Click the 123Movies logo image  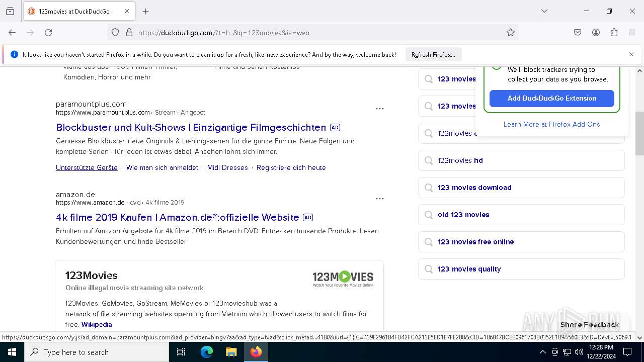(343, 279)
